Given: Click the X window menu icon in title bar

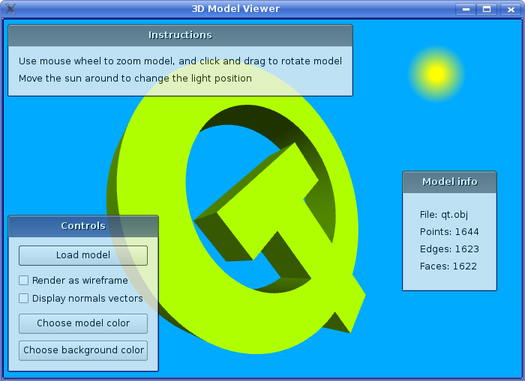Looking at the screenshot, I should [x=10, y=9].
